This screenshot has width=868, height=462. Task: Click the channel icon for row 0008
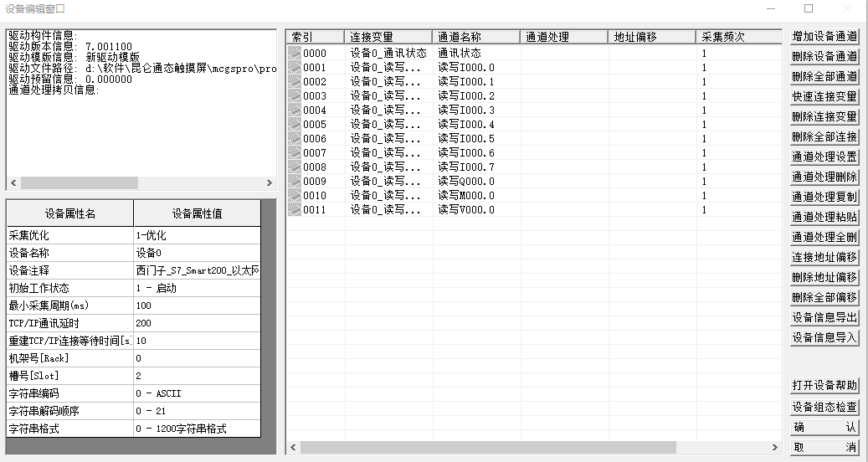tap(295, 167)
